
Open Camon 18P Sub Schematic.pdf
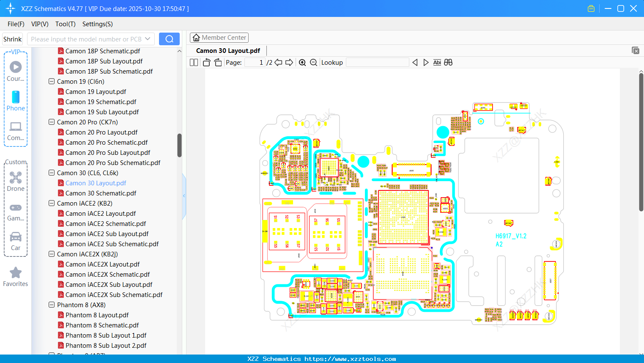click(x=109, y=71)
